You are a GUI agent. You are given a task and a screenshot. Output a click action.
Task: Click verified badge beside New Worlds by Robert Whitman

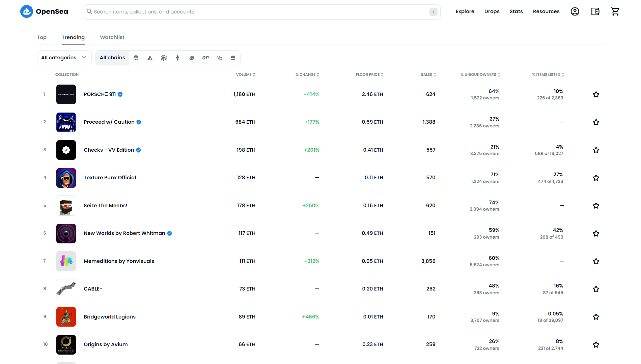click(x=170, y=233)
